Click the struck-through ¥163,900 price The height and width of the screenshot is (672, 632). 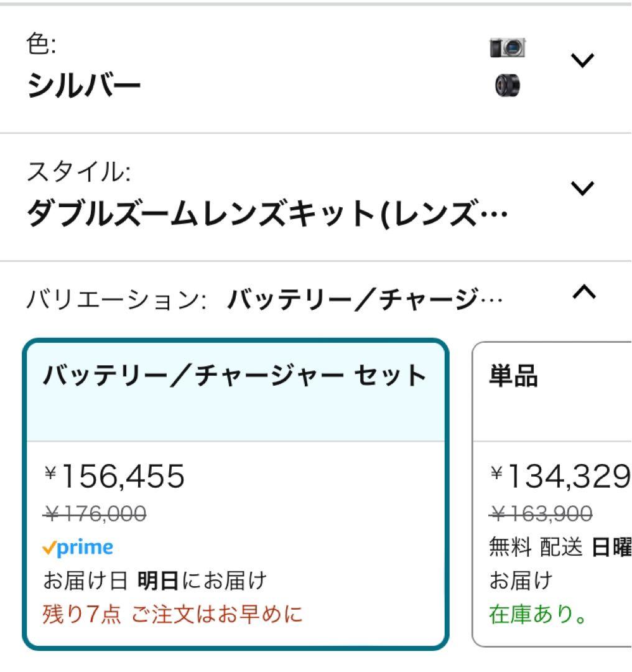pos(539,513)
